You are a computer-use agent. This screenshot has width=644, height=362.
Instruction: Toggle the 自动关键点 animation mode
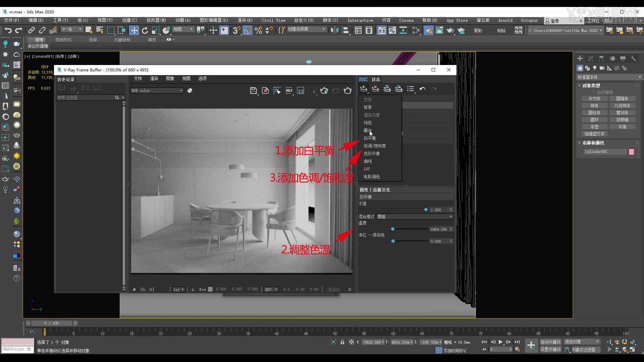[x=550, y=342]
